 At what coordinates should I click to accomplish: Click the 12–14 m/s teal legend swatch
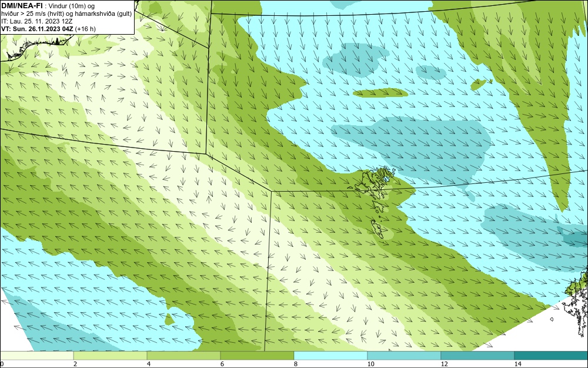pyautogui.click(x=477, y=356)
